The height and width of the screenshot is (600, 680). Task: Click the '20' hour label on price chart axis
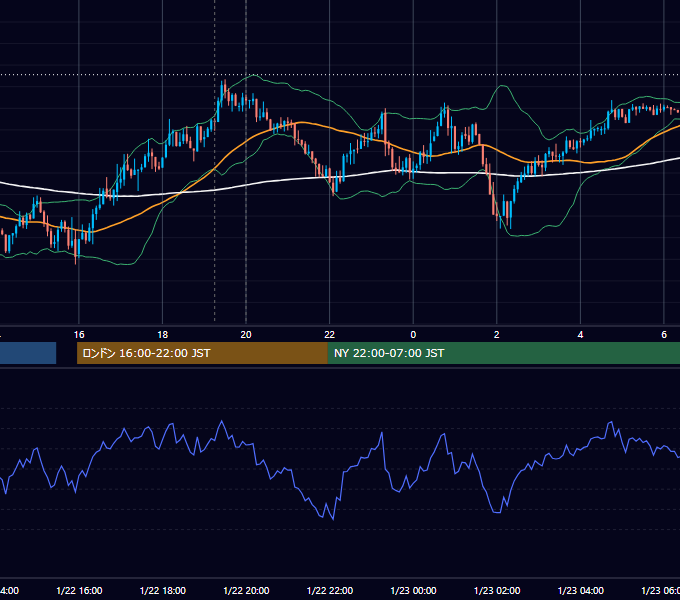[x=246, y=335]
